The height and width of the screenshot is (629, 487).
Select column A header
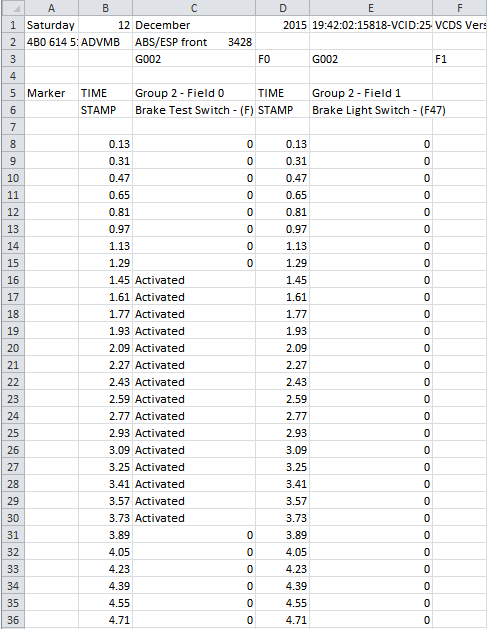pyautogui.click(x=51, y=8)
